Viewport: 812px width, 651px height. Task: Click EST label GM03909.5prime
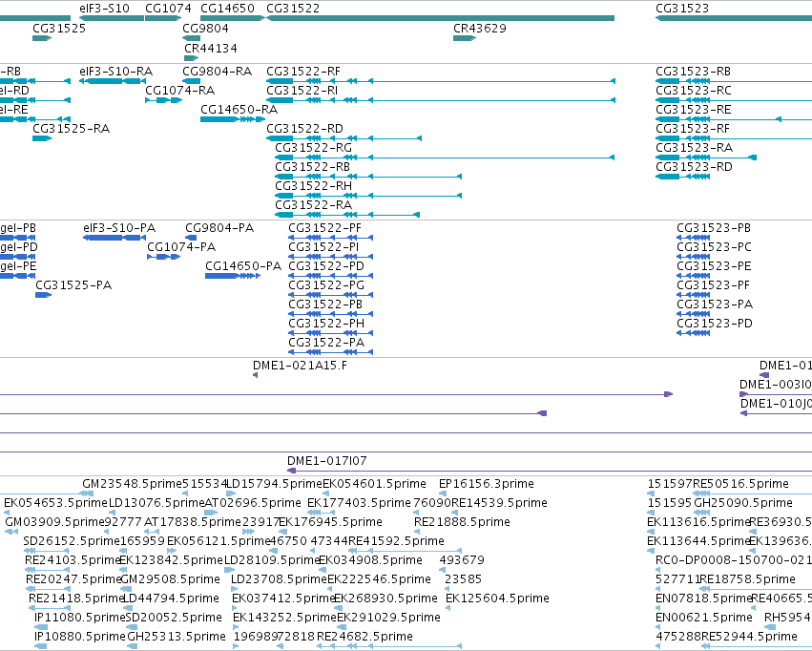[55, 522]
